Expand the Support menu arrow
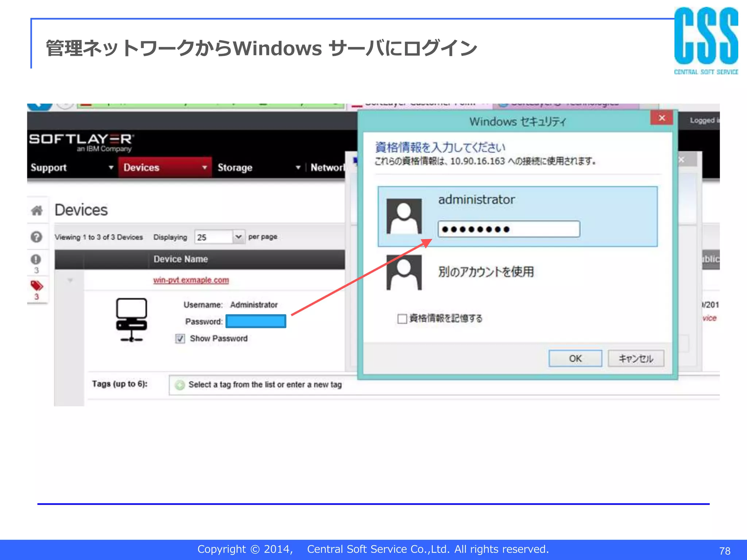747x560 pixels. [111, 167]
